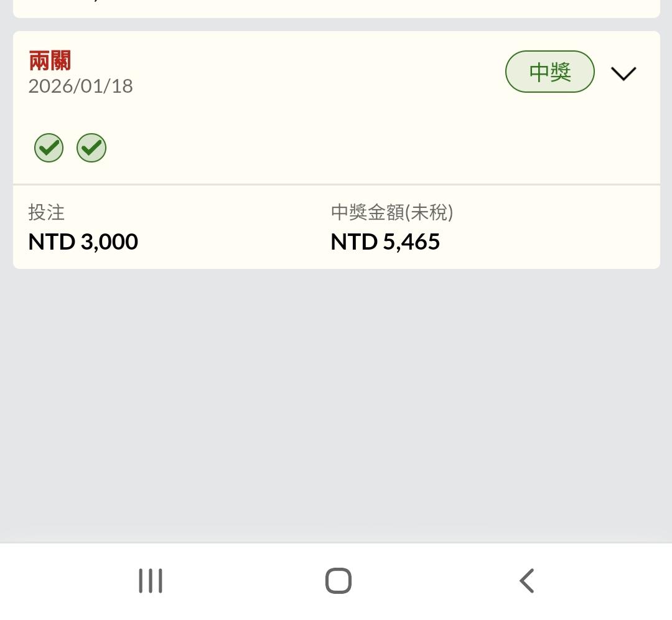Tap the 2026/01/18 bet date

tap(81, 86)
